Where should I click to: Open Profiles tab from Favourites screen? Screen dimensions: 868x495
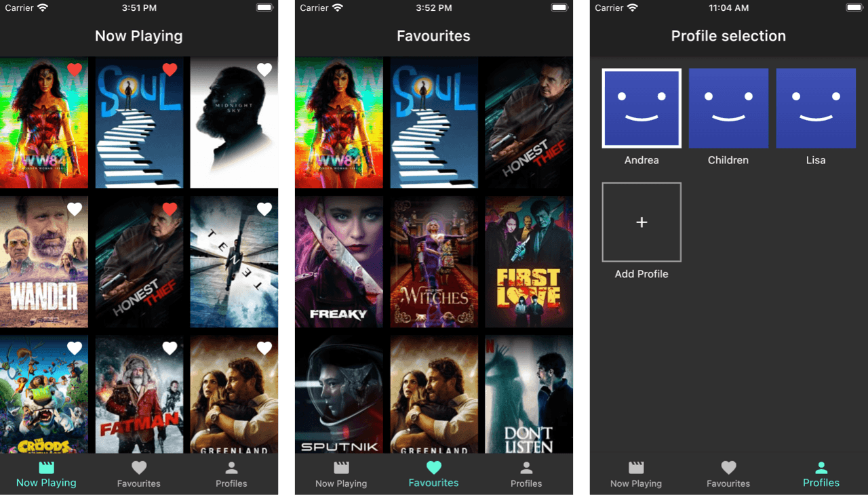[x=526, y=475]
